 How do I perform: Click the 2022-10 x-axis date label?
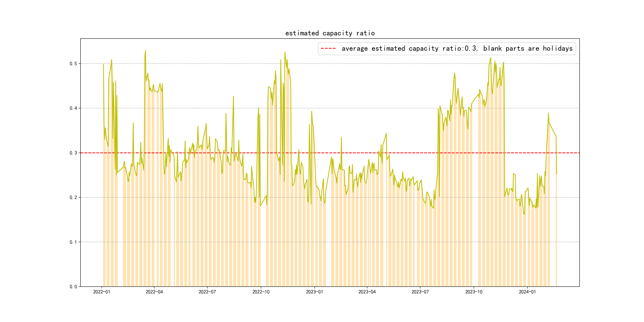(x=261, y=292)
